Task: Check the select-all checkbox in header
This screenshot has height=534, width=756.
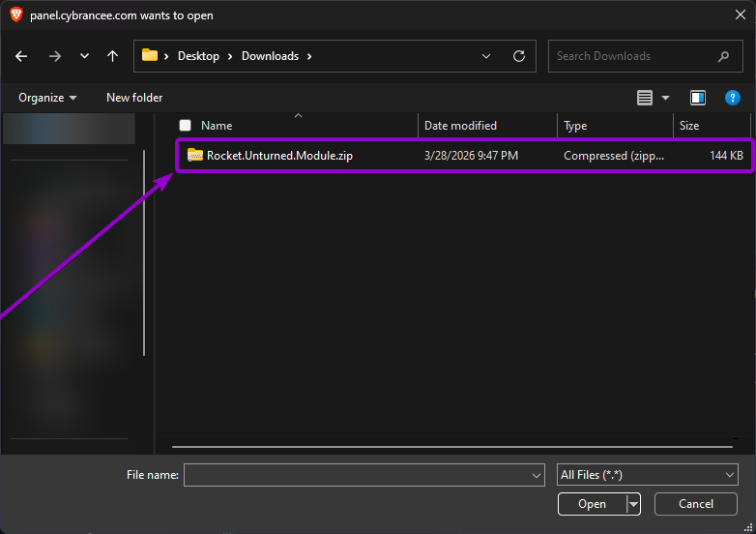Action: click(186, 126)
